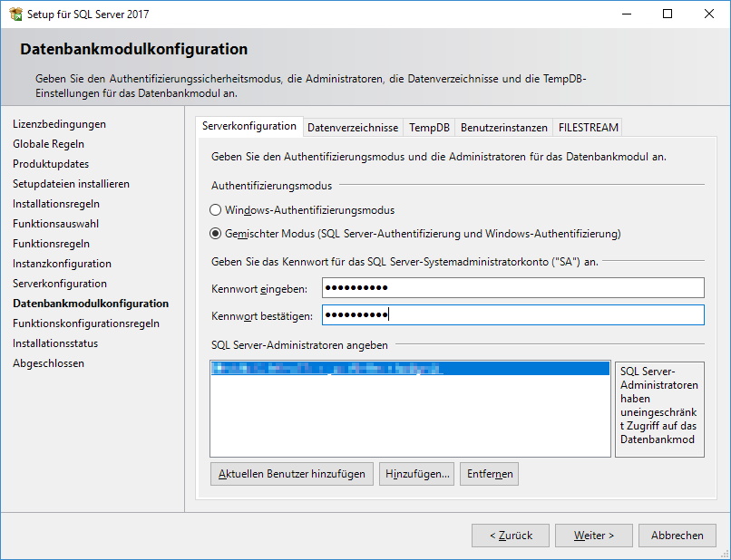The height and width of the screenshot is (560, 731).
Task: Click Serverkonfiguration in the left step list
Action: (x=60, y=284)
